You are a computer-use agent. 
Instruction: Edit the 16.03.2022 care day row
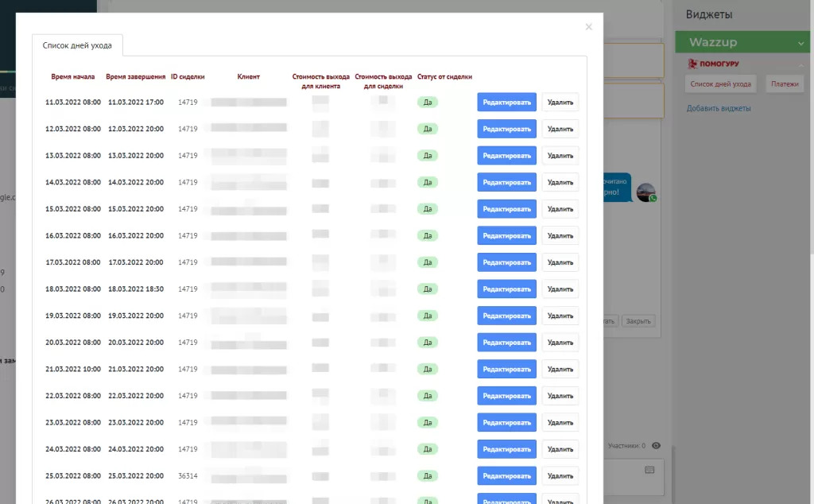(x=506, y=235)
